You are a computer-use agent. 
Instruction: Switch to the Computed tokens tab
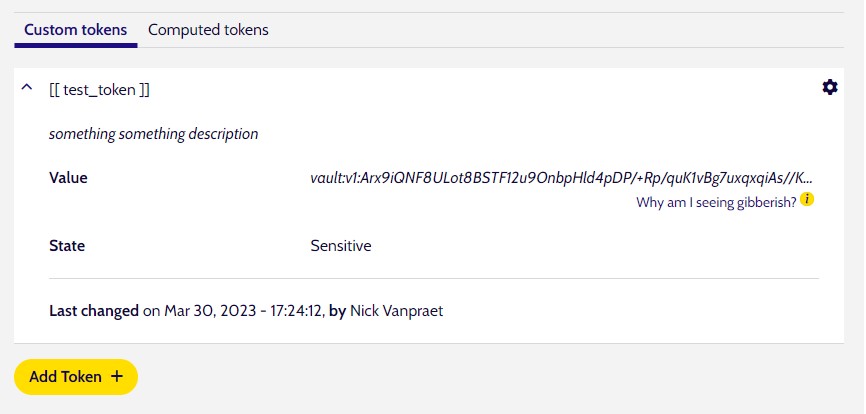coord(208,30)
